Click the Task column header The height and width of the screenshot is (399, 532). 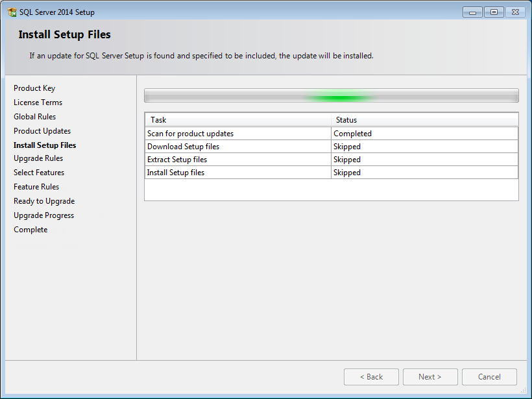click(238, 120)
